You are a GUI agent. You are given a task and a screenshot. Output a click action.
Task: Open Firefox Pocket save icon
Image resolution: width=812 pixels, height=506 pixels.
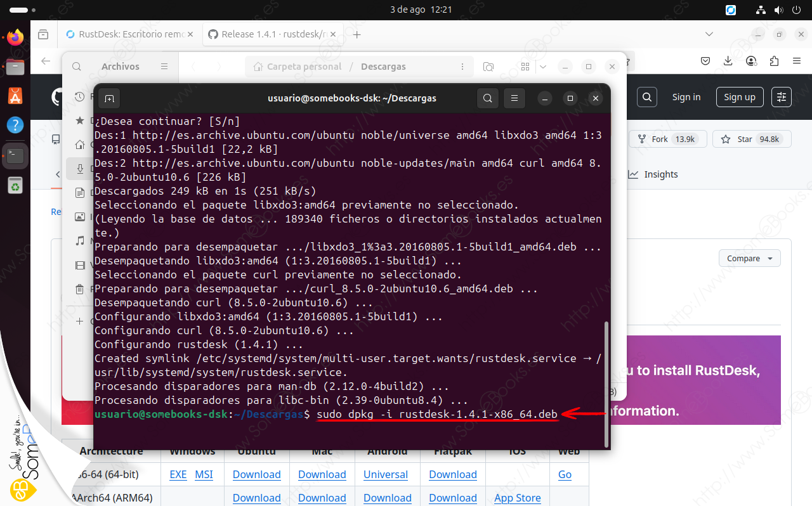pos(705,61)
